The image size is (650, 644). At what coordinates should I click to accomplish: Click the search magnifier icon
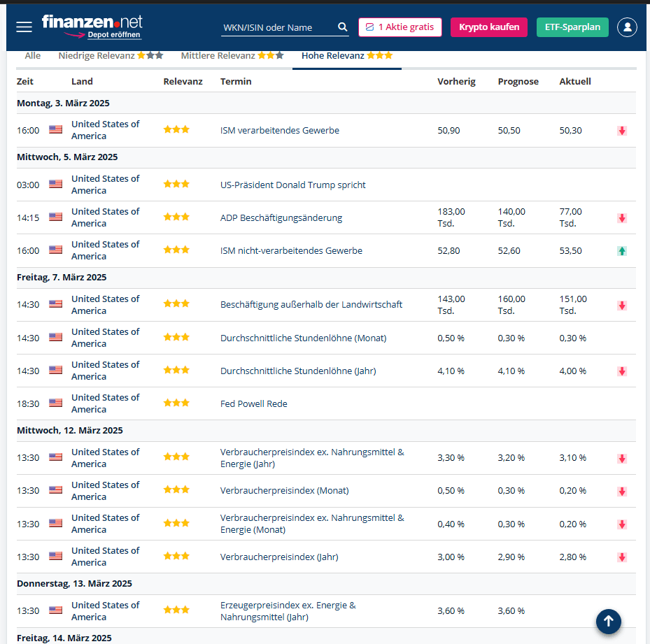(342, 27)
